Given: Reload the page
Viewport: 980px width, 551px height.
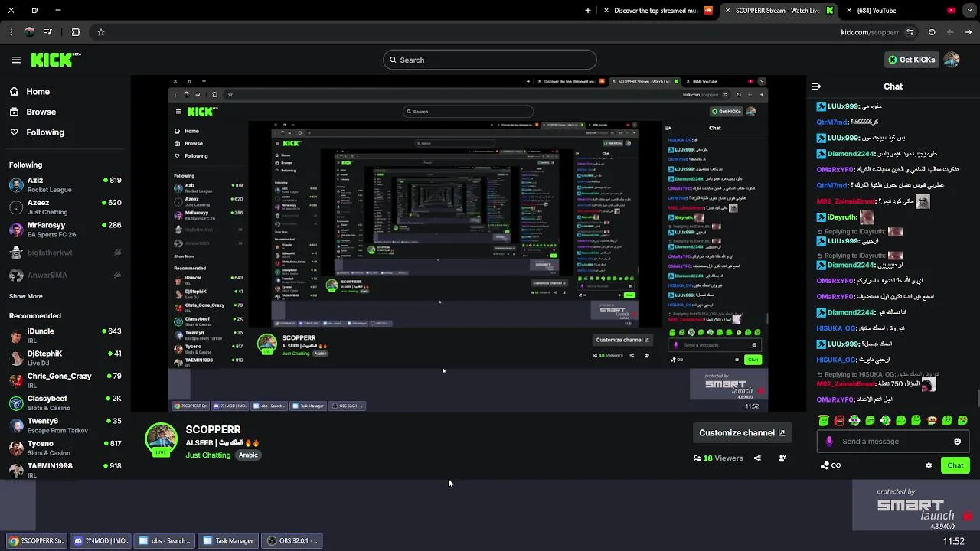Looking at the screenshot, I should [x=932, y=32].
